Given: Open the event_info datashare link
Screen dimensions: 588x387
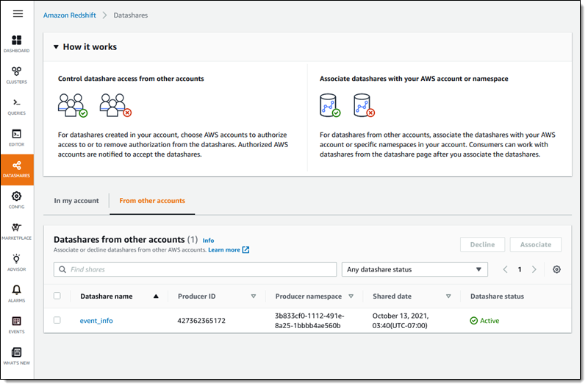Looking at the screenshot, I should coord(96,321).
